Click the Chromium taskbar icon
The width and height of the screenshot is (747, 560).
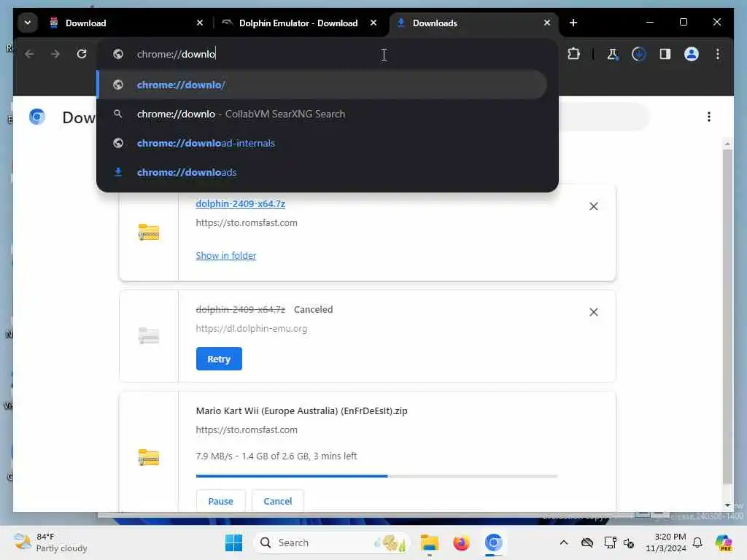pos(494,542)
